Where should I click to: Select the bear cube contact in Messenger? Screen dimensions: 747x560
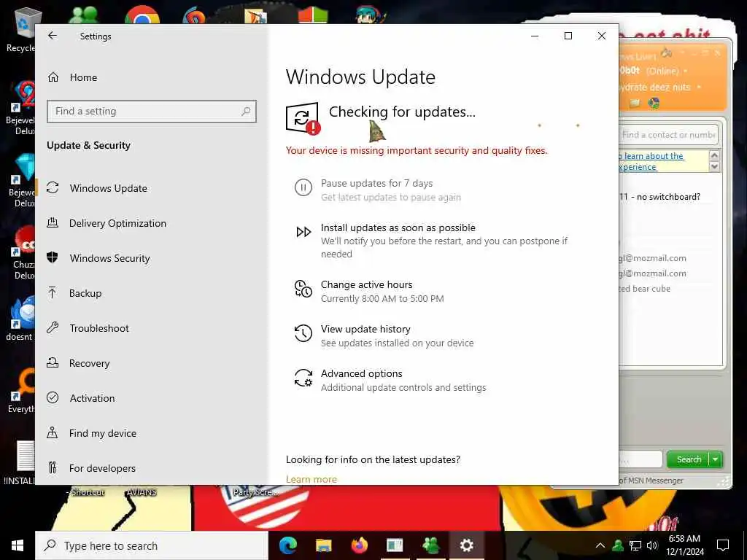click(645, 289)
